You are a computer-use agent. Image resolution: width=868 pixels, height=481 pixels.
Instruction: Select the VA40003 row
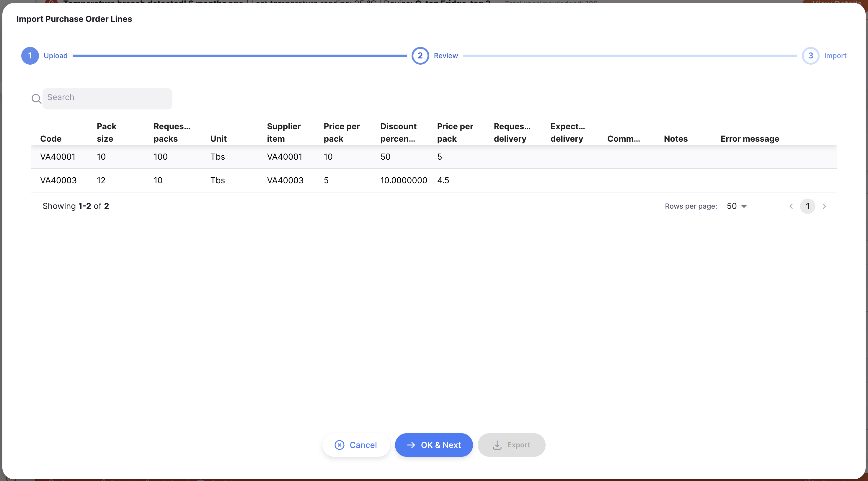coord(58,180)
